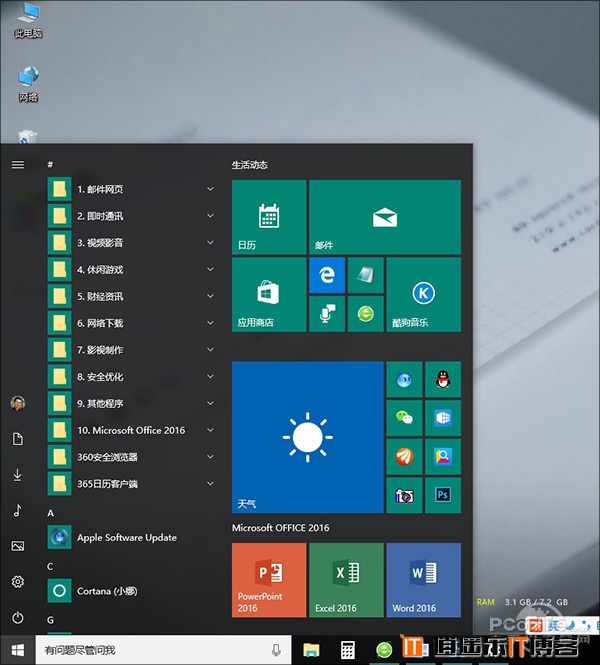The width and height of the screenshot is (600, 665).
Task: Open Music from the Start sidebar
Action: [x=17, y=510]
